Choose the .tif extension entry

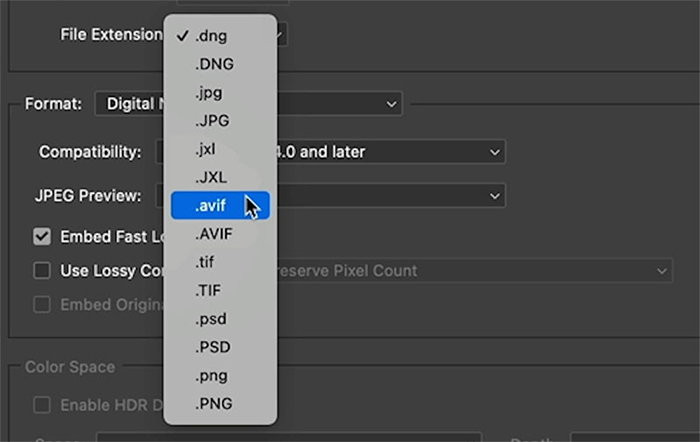click(x=206, y=263)
